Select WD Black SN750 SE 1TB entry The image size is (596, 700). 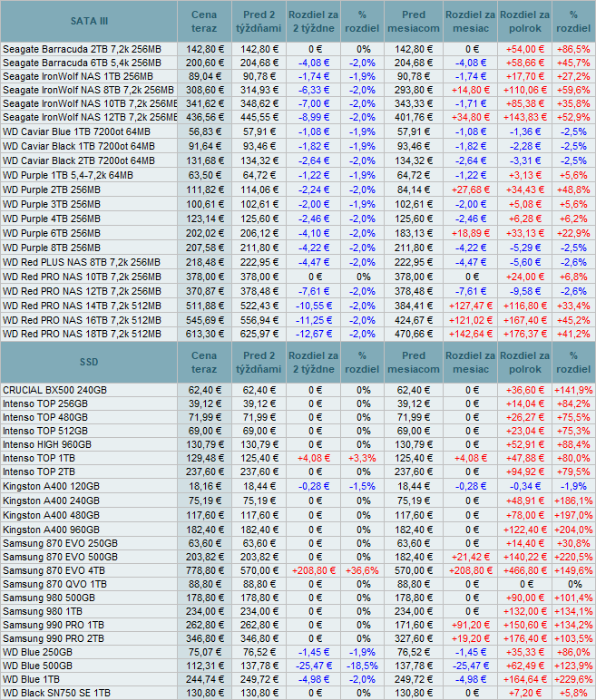(x=60, y=692)
